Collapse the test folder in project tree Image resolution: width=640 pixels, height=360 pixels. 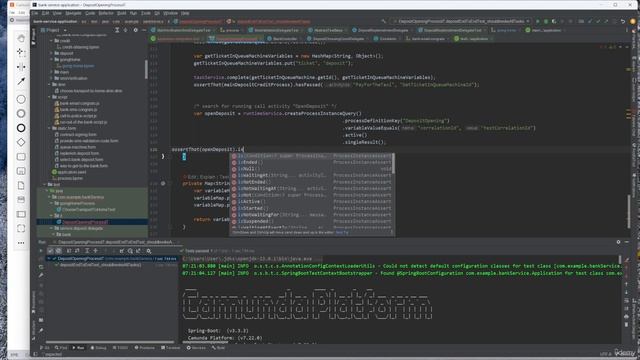pos(44,184)
